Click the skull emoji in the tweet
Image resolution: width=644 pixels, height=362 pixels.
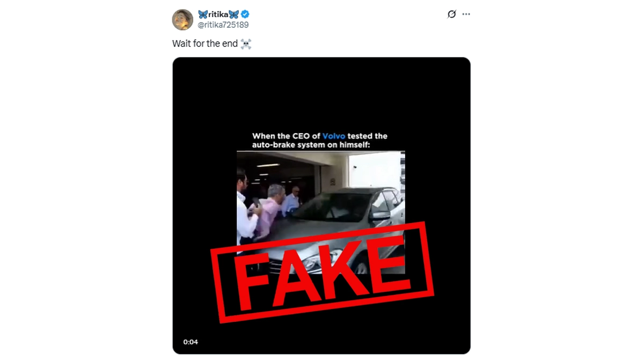point(246,44)
